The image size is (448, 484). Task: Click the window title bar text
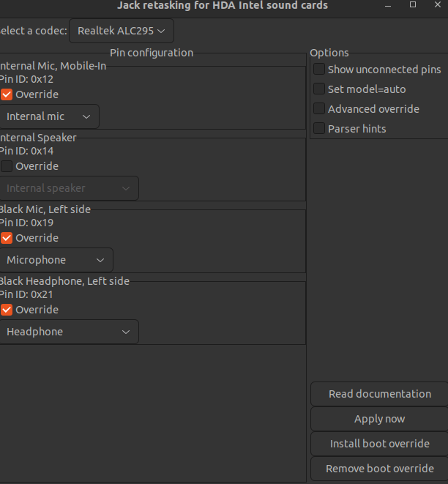(223, 5)
